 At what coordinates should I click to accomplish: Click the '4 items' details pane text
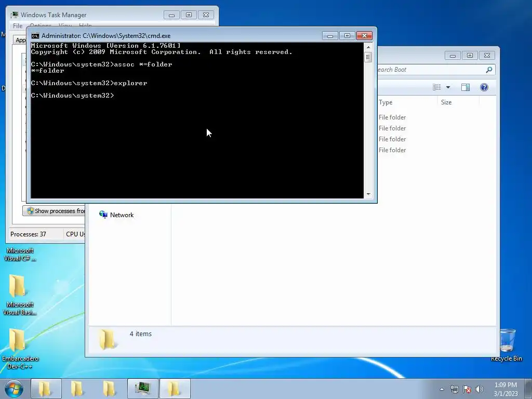tap(140, 334)
